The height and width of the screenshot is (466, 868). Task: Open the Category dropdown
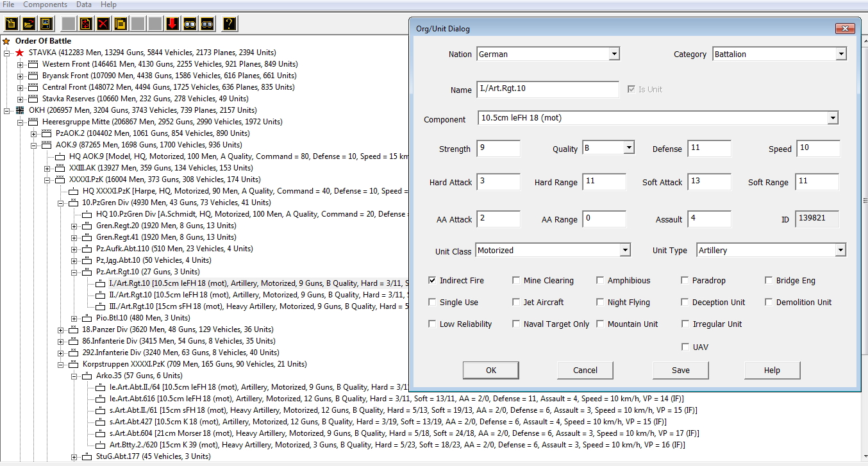tap(840, 54)
